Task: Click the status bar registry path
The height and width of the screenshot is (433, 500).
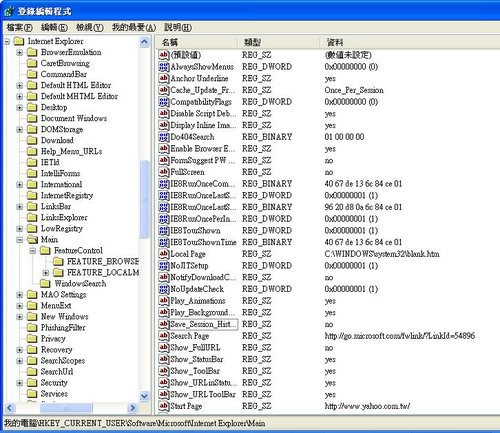Action: pyautogui.click(x=135, y=423)
